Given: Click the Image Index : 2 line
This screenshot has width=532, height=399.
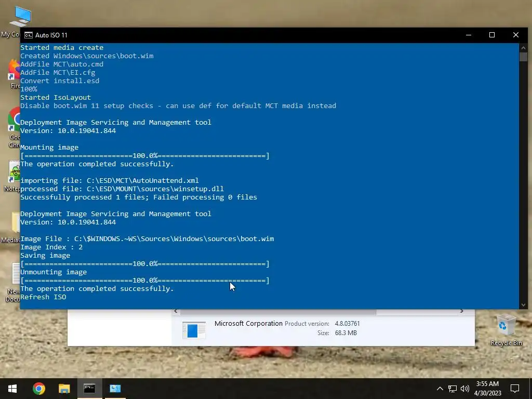Looking at the screenshot, I should [x=51, y=247].
